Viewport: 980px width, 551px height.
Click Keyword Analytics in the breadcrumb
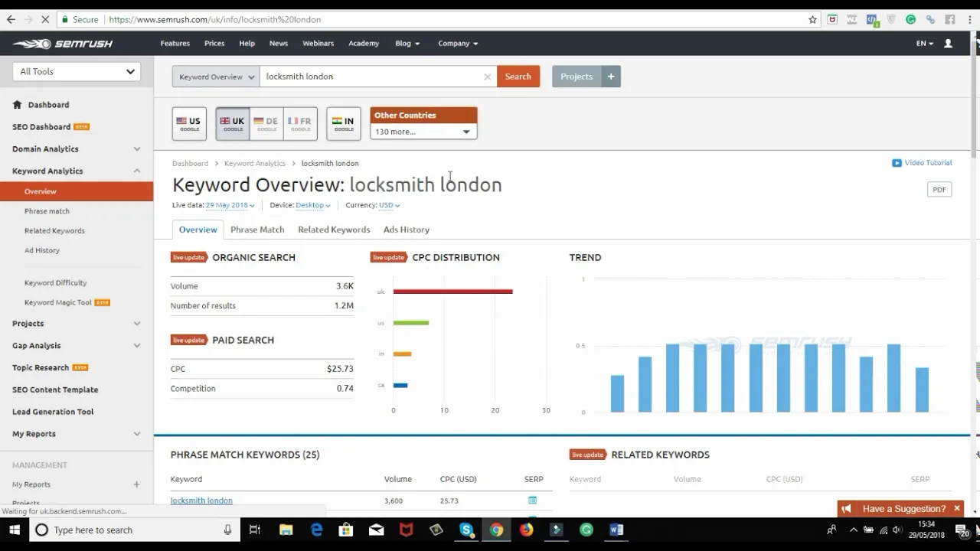(x=255, y=163)
